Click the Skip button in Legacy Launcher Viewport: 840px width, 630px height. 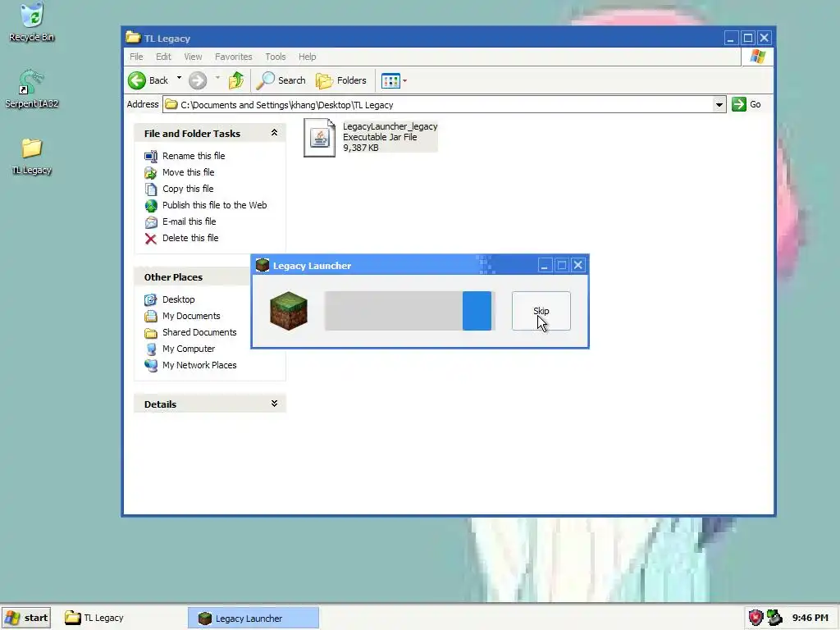[x=541, y=311]
